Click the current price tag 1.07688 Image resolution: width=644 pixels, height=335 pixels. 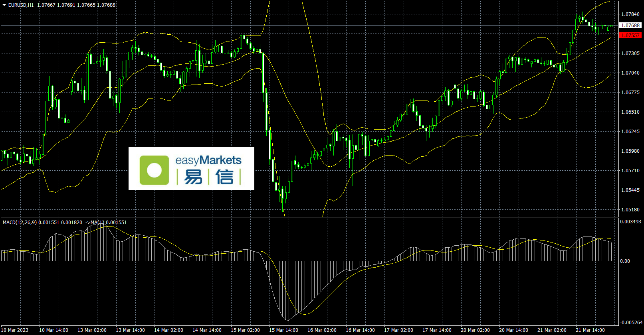pos(630,26)
